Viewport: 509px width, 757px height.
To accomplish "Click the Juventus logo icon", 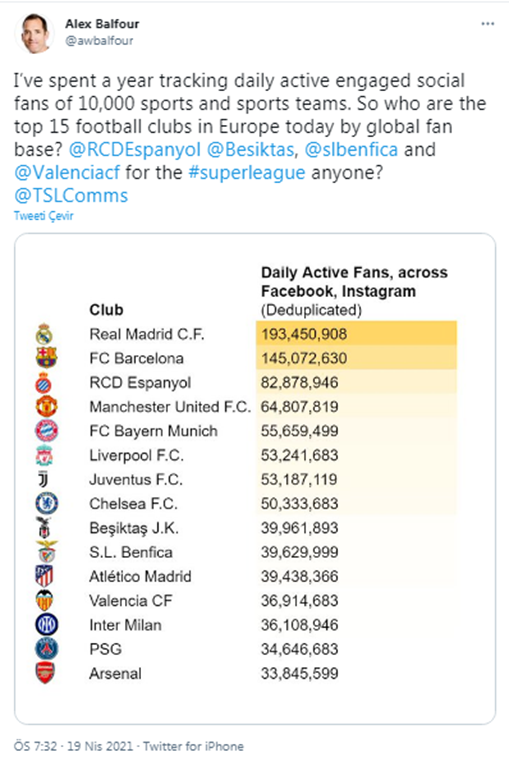I will pos(43,479).
